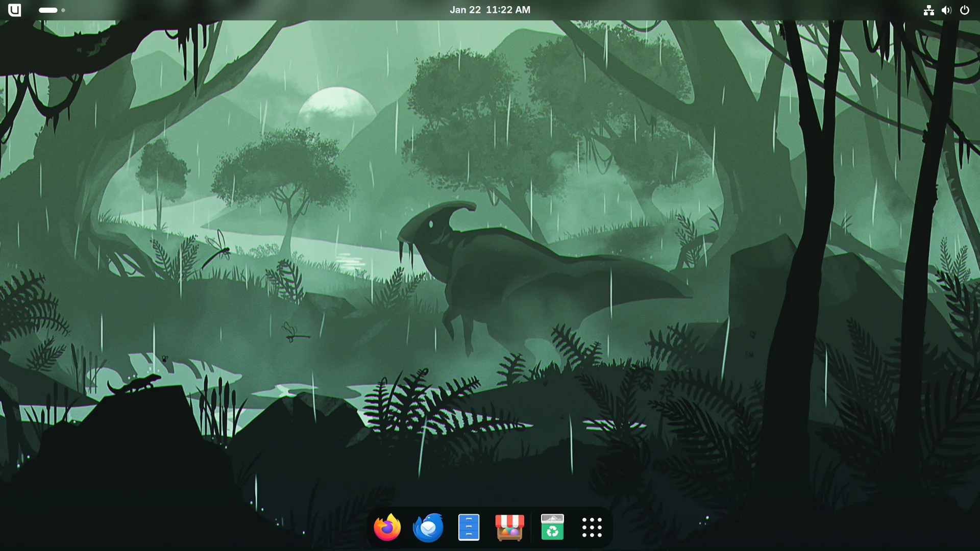
Task: Open the Thunderbird email client
Action: [x=428, y=528]
